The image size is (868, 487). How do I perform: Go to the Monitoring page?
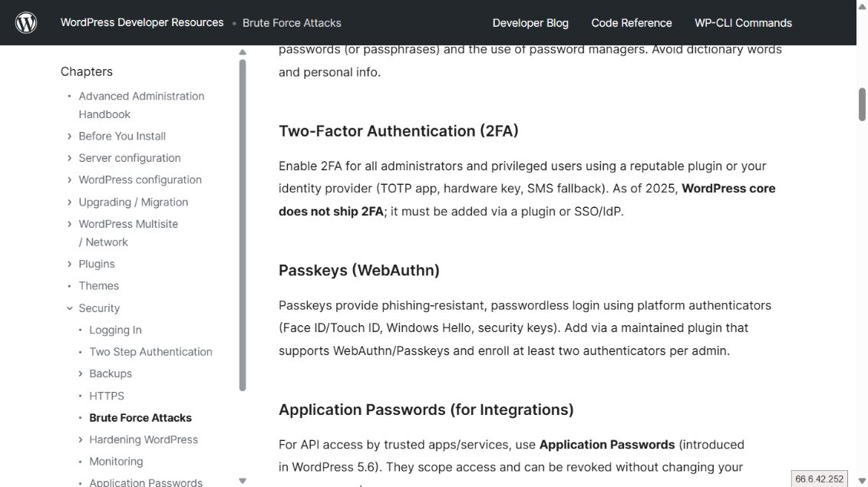[x=116, y=462]
